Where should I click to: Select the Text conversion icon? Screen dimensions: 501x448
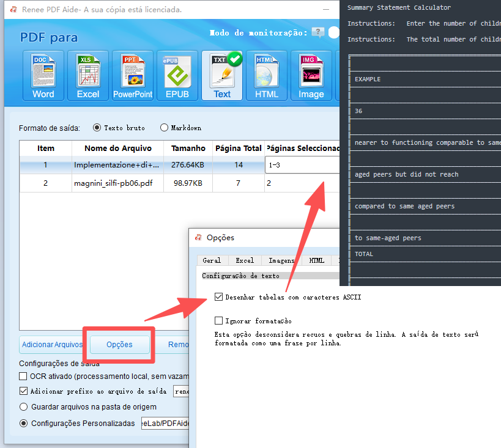coord(221,73)
